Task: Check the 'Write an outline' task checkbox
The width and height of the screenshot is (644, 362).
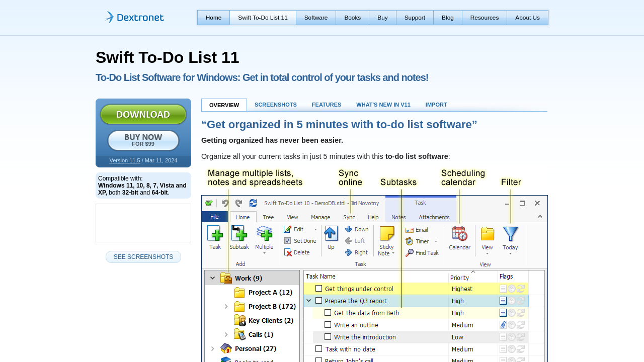Action: [328, 325]
